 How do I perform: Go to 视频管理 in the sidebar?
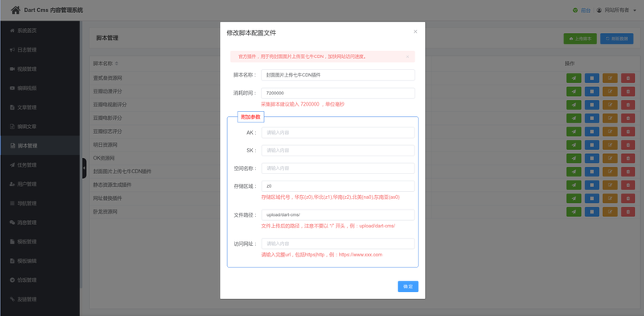39,69
